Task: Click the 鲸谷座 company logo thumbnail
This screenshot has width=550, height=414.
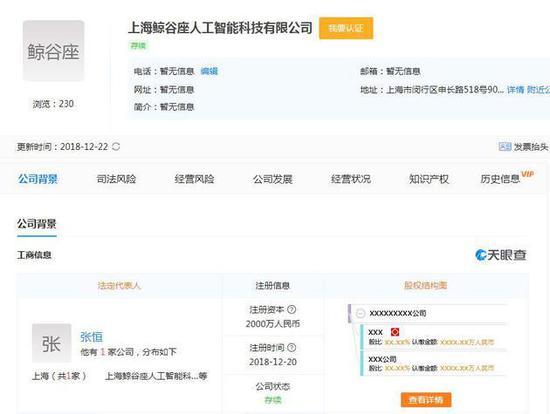Action: pos(54,51)
